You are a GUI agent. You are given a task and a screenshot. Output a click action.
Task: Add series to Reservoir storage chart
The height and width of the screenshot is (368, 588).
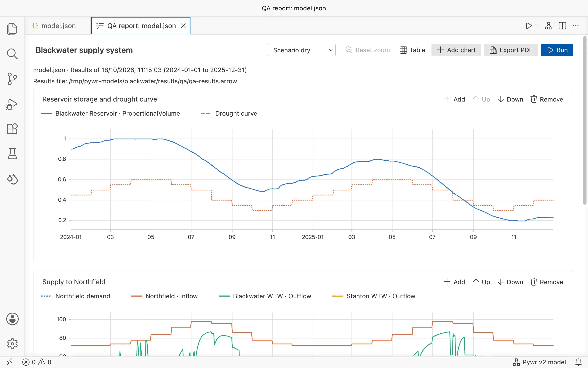point(454,99)
